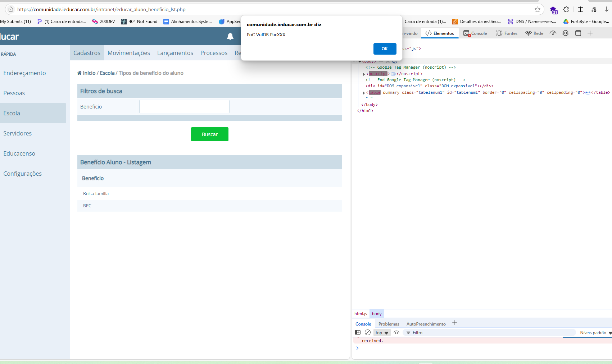Select body in DOM breadcrumb
The width and height of the screenshot is (612, 364).
click(x=377, y=314)
